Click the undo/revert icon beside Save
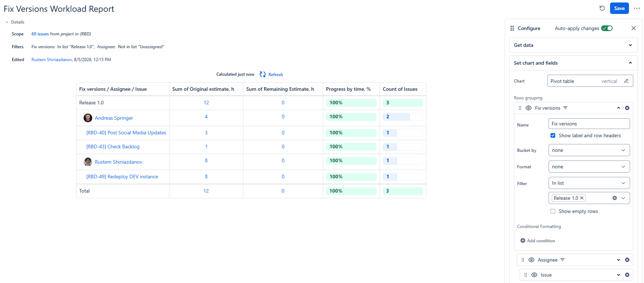Viewport: 644px width, 283px height. (x=602, y=8)
